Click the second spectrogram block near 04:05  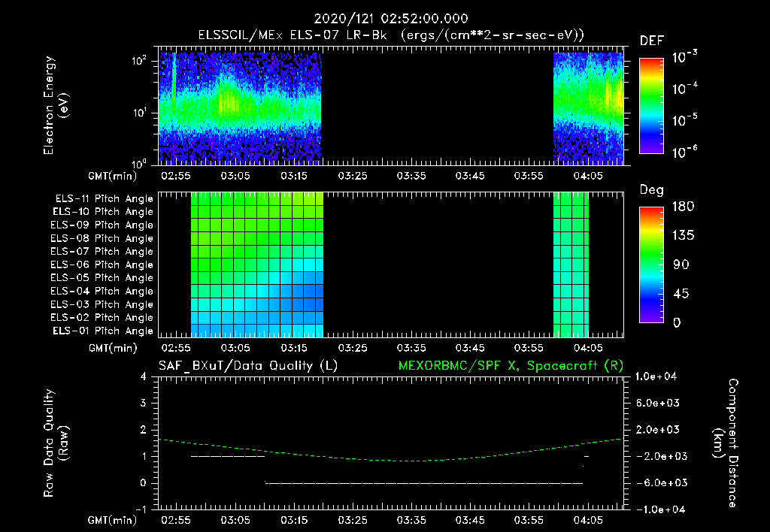[588, 108]
